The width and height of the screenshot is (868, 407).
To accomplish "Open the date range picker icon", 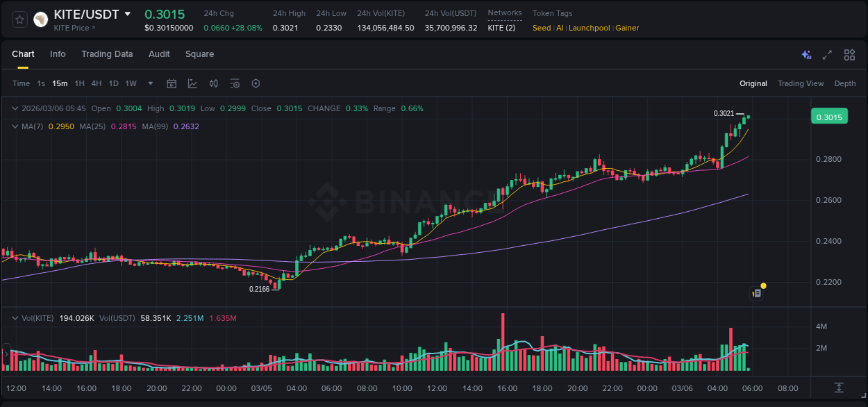I will coord(172,83).
